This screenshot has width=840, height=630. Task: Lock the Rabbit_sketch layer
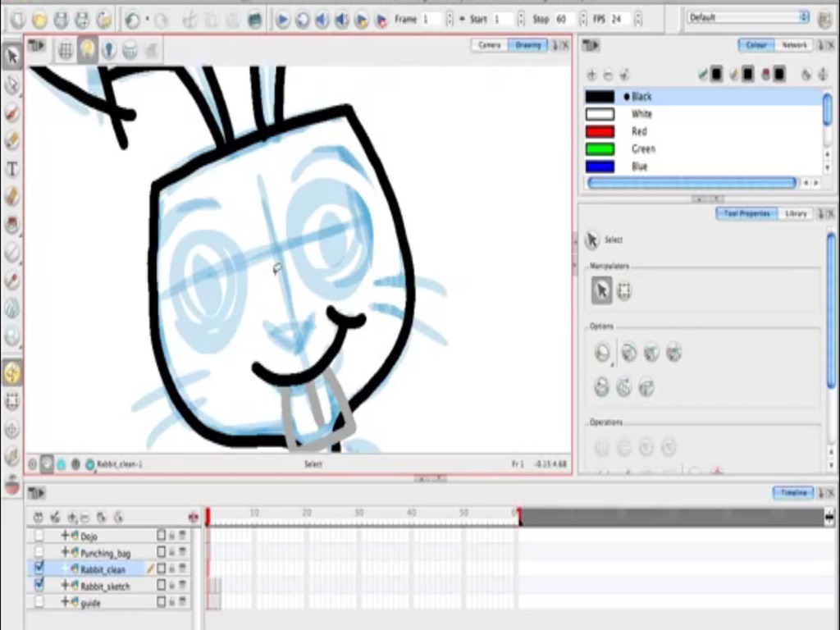(172, 586)
